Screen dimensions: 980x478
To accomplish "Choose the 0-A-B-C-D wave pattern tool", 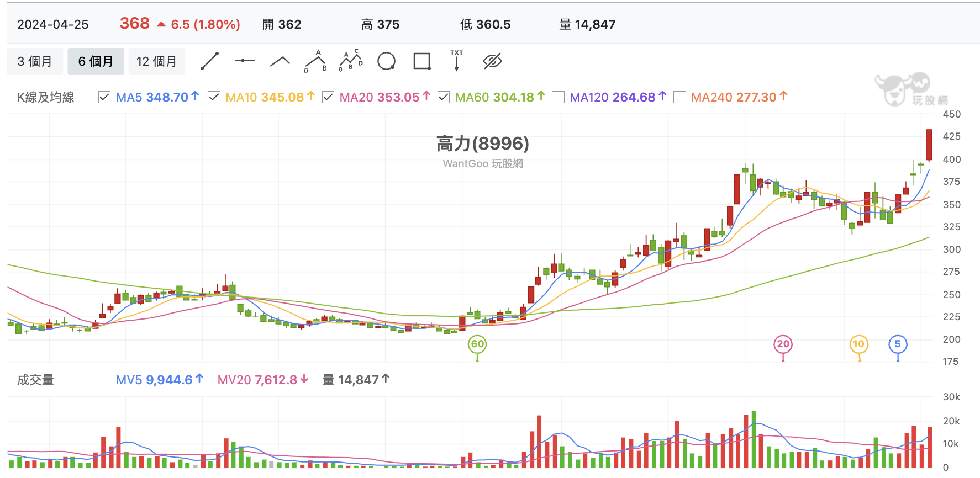I will 351,61.
